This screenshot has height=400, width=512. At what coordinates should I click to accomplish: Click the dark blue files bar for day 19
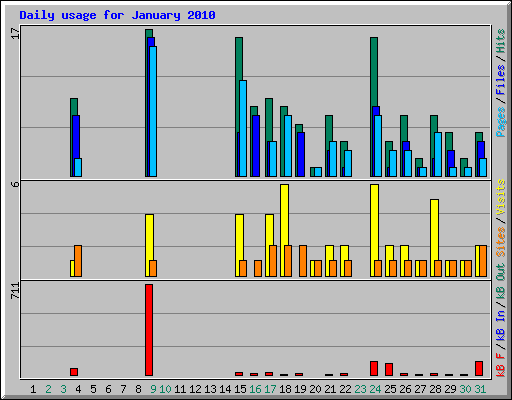point(301,154)
